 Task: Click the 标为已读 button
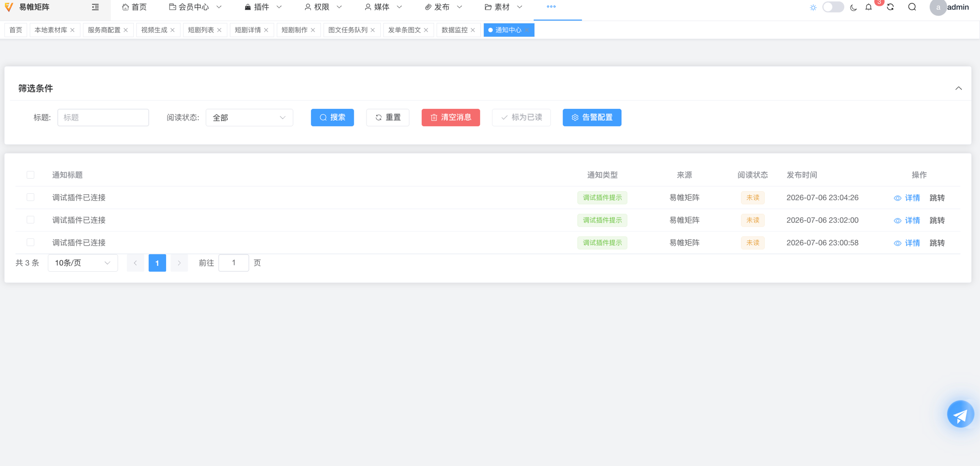pos(521,118)
